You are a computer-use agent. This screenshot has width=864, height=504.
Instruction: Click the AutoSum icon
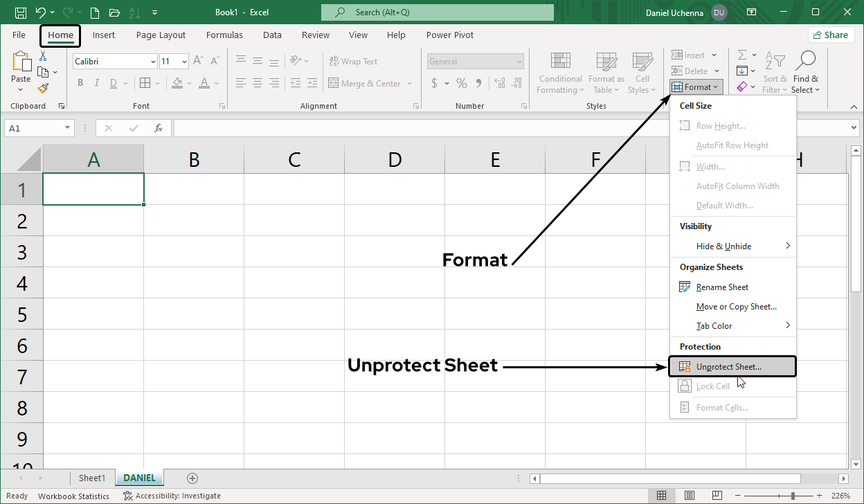(x=741, y=55)
